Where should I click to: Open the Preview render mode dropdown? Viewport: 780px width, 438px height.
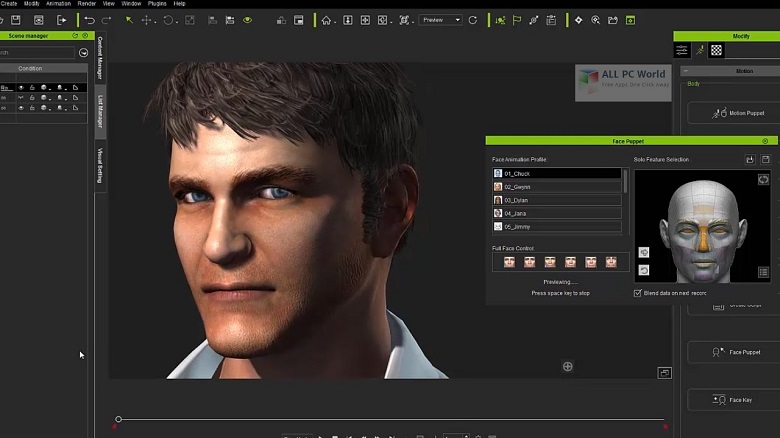[440, 20]
